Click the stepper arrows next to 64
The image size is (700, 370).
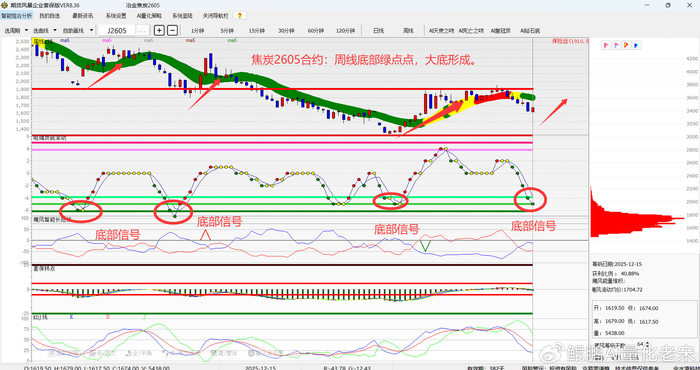(x=647, y=344)
